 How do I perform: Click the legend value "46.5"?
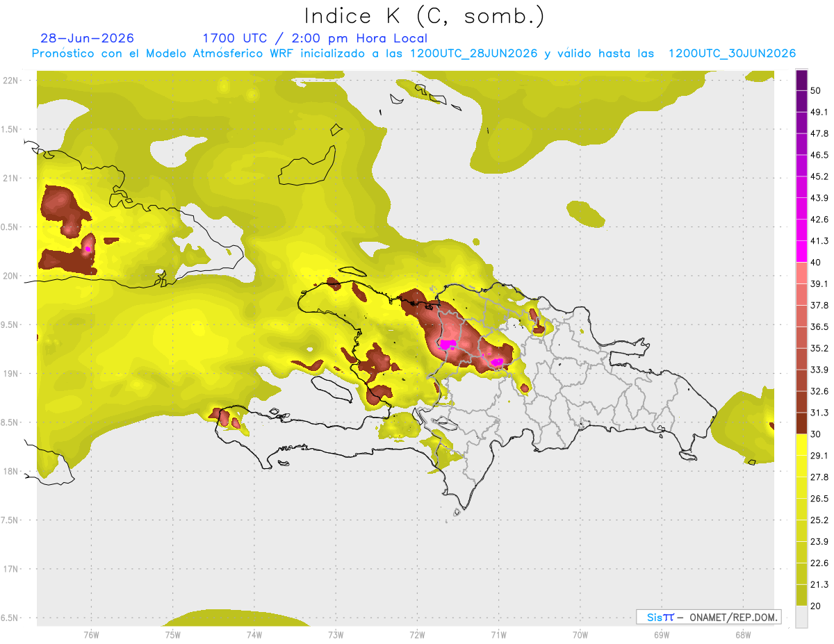click(819, 155)
